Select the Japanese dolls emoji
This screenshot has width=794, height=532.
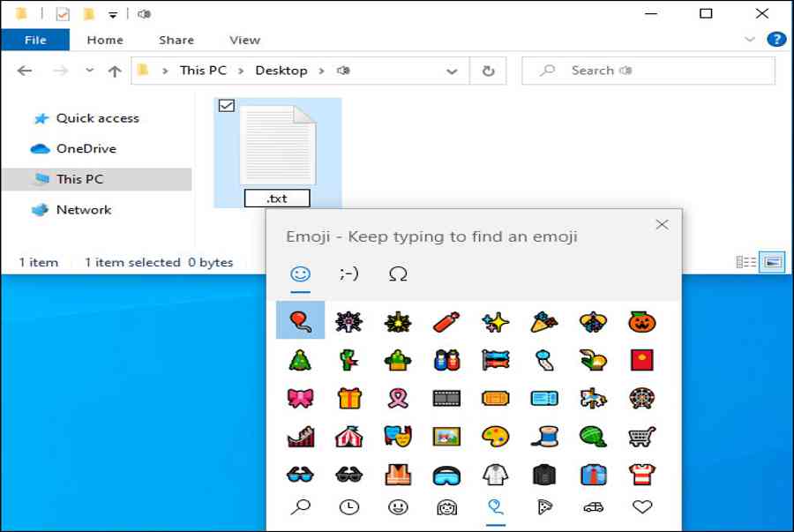[x=446, y=361]
